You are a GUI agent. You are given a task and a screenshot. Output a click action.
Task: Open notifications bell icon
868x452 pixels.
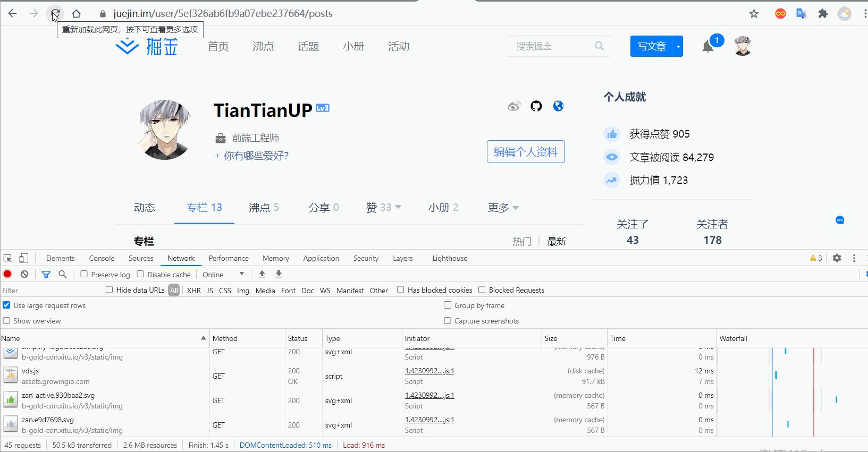click(707, 47)
